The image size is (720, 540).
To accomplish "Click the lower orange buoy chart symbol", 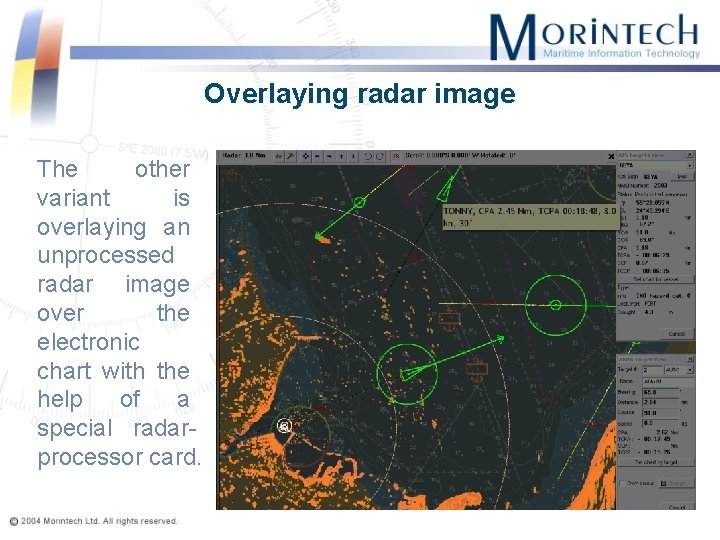I will [x=477, y=369].
